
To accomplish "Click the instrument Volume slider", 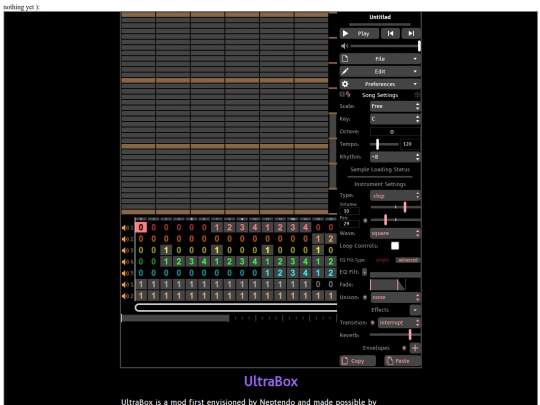I will click(395, 207).
